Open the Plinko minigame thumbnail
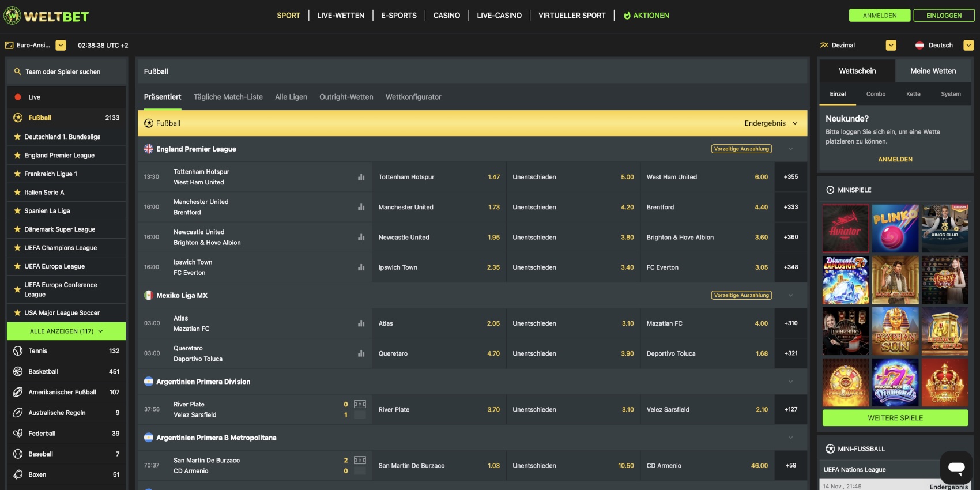The height and width of the screenshot is (490, 980). tap(895, 228)
